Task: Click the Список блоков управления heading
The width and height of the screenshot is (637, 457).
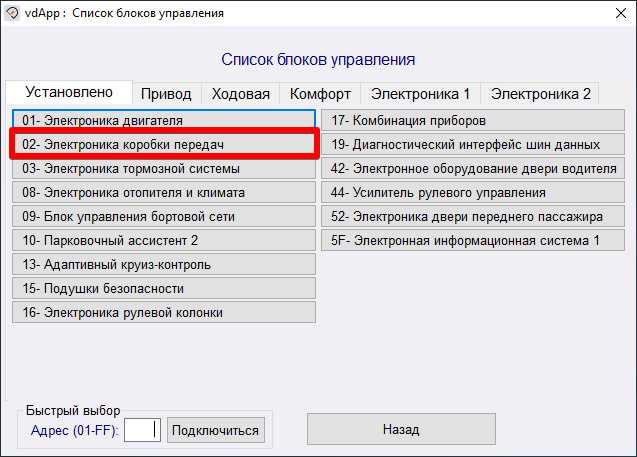Action: pos(318,60)
